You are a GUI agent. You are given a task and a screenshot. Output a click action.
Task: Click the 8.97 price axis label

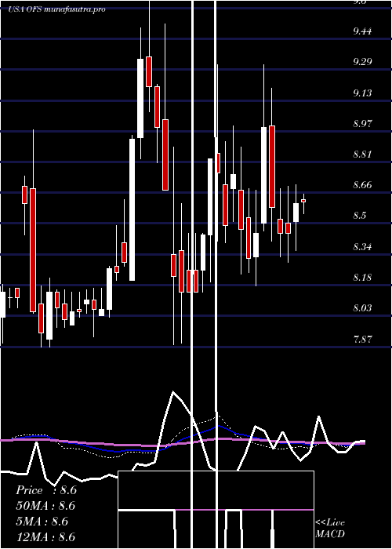tap(362, 124)
